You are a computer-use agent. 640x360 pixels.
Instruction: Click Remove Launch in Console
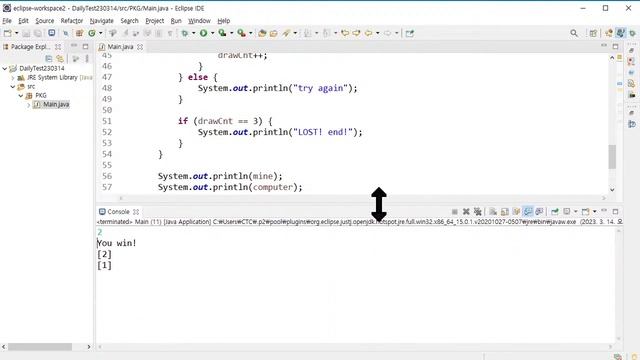click(x=466, y=211)
